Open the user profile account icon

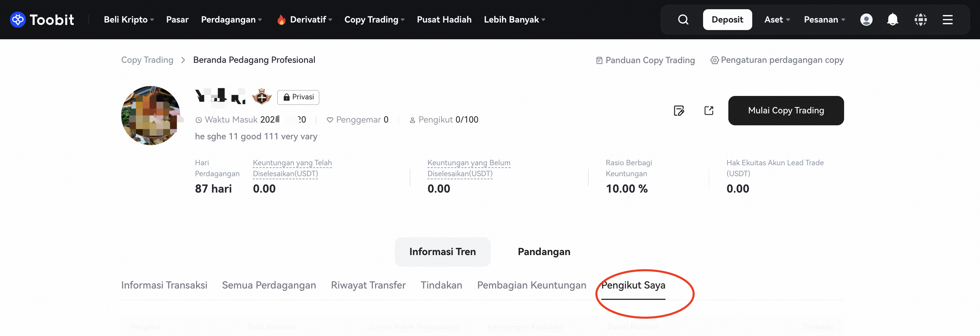click(x=866, y=19)
